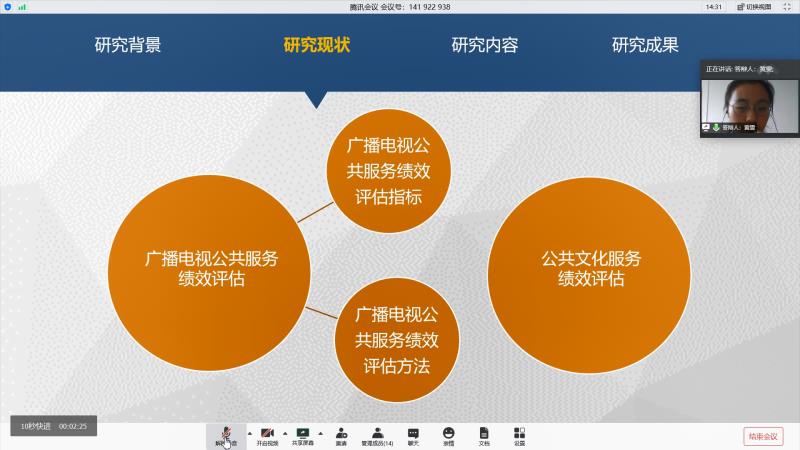800x450 pixels.
Task: Click the 研究成果 slide tab
Action: [645, 45]
